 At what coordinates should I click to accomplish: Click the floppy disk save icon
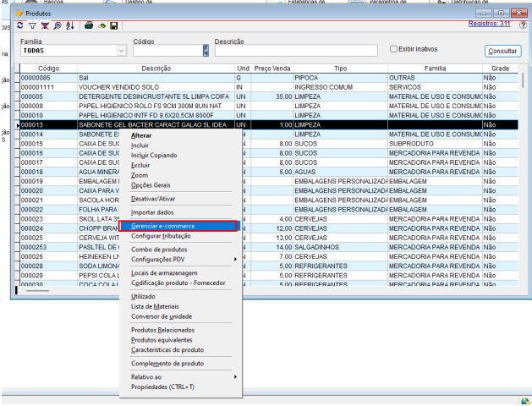113,26
